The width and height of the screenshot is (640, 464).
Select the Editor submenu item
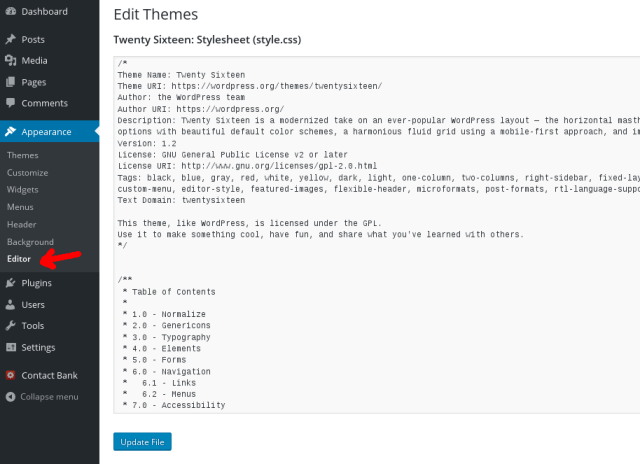click(19, 259)
